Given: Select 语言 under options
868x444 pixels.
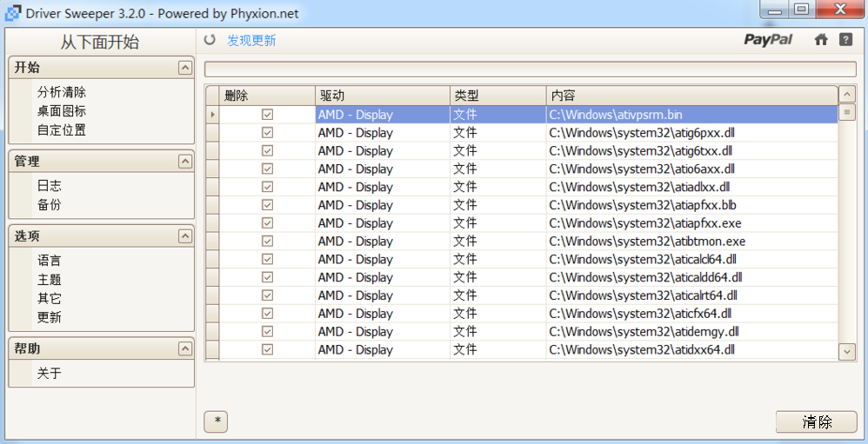Looking at the screenshot, I should pos(50,261).
